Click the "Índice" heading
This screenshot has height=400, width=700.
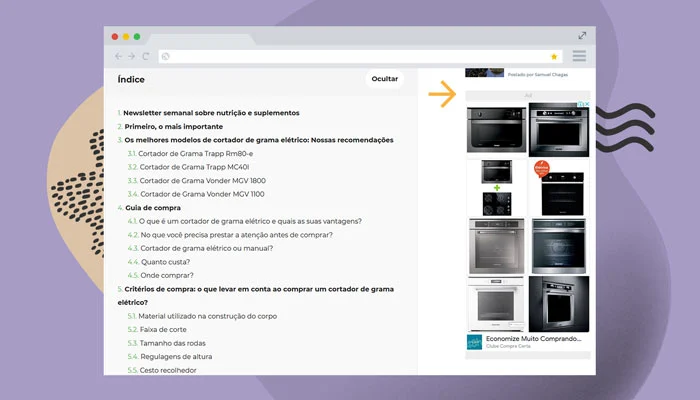131,79
